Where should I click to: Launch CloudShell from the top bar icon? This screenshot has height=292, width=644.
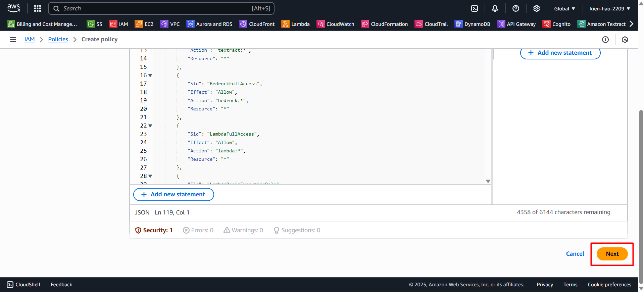[x=475, y=8]
